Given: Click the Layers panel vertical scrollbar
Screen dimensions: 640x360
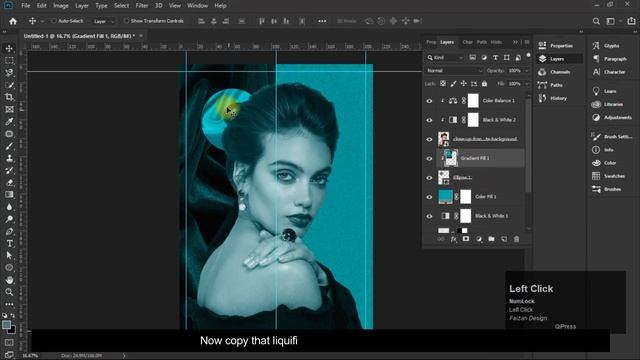Looking at the screenshot, I should click(x=529, y=145).
